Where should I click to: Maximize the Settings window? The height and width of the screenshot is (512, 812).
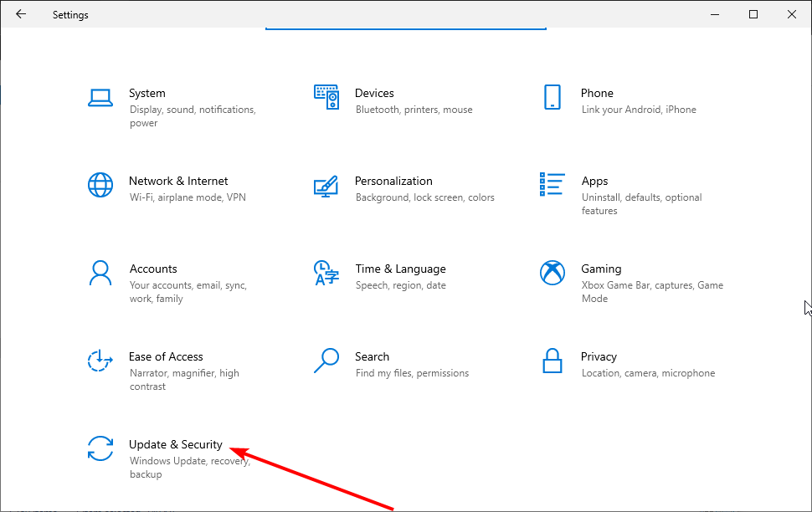[x=753, y=14]
